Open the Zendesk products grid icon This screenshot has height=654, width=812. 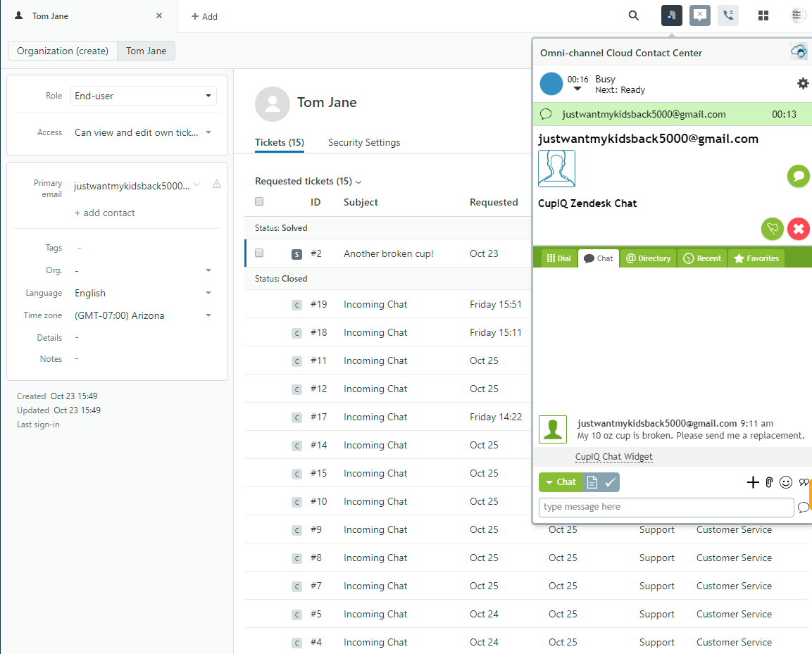(x=763, y=15)
